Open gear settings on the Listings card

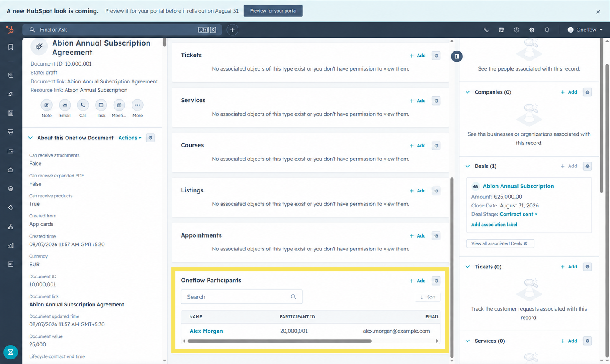(436, 191)
